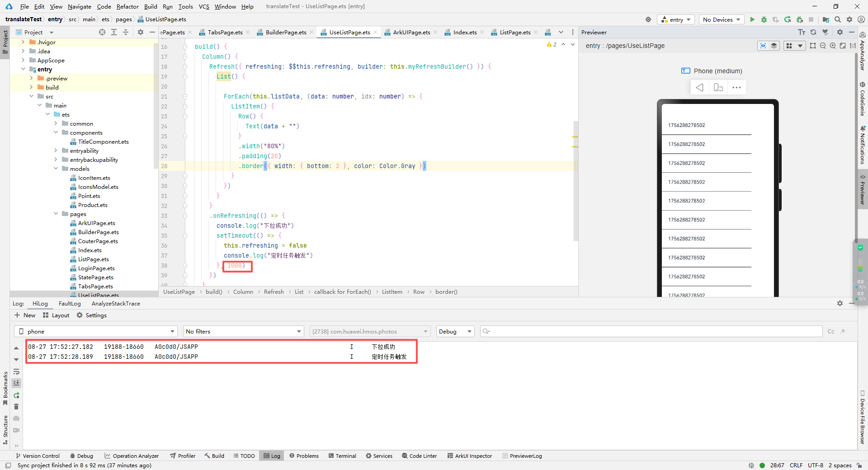This screenshot has width=868, height=470.
Task: Click the log search input field
Action: [651, 331]
